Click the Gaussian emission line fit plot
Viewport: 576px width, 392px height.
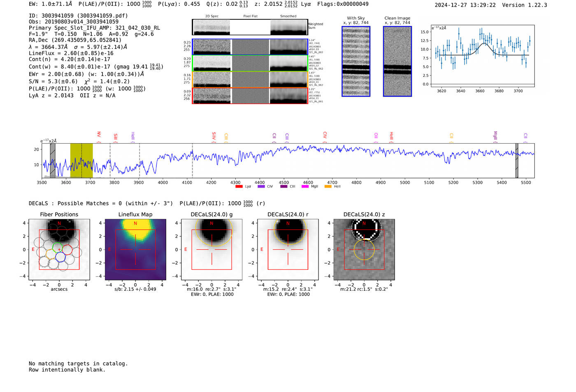[483, 56]
